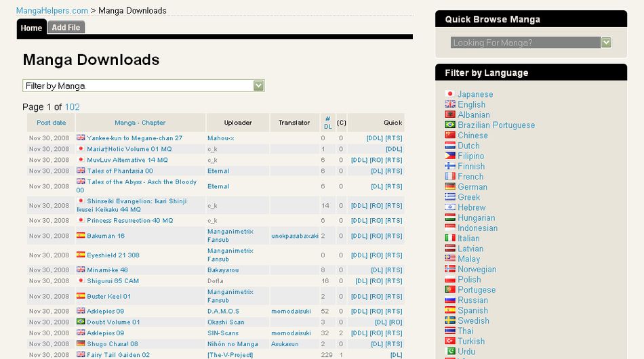The height and width of the screenshot is (359, 644).
Task: Click translator unokpasabaxaki link
Action: click(294, 236)
